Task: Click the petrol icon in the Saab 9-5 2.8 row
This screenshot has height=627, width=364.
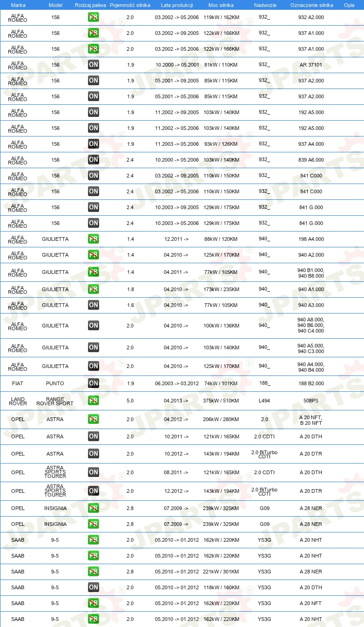Action: [x=94, y=572]
